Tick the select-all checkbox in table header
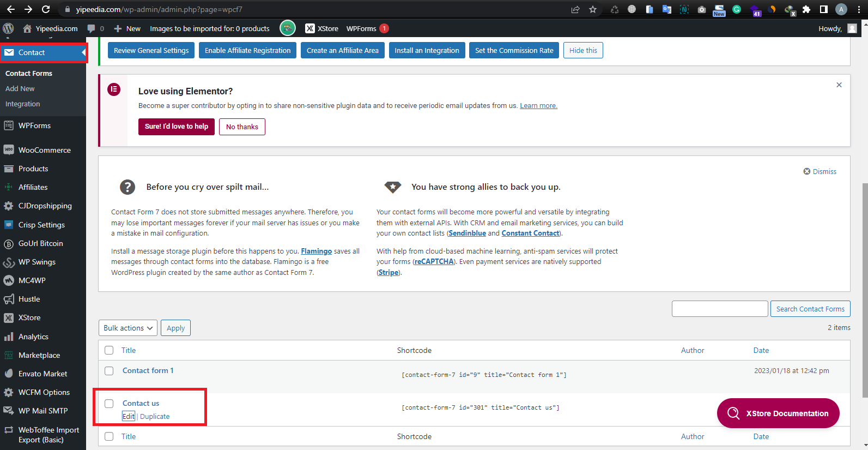 [x=109, y=350]
